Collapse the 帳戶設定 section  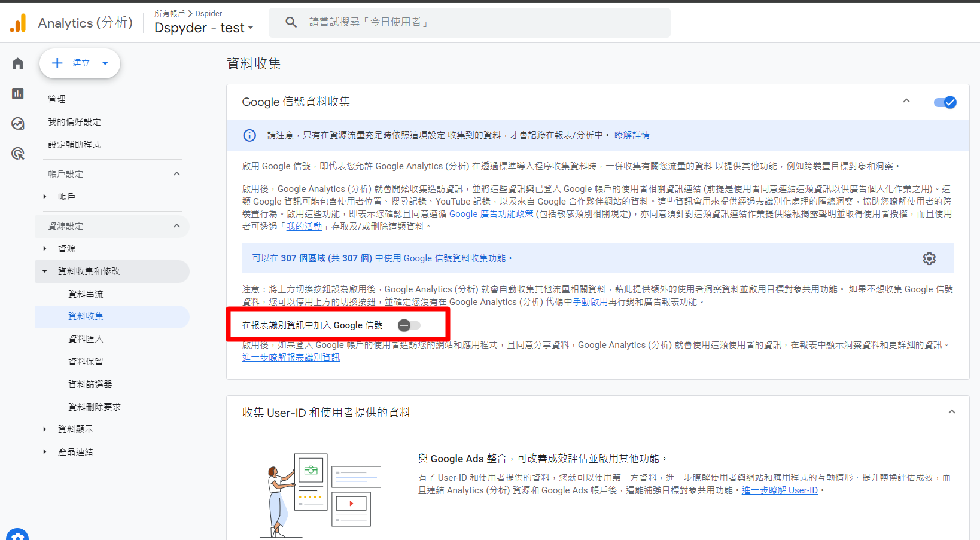pos(176,174)
